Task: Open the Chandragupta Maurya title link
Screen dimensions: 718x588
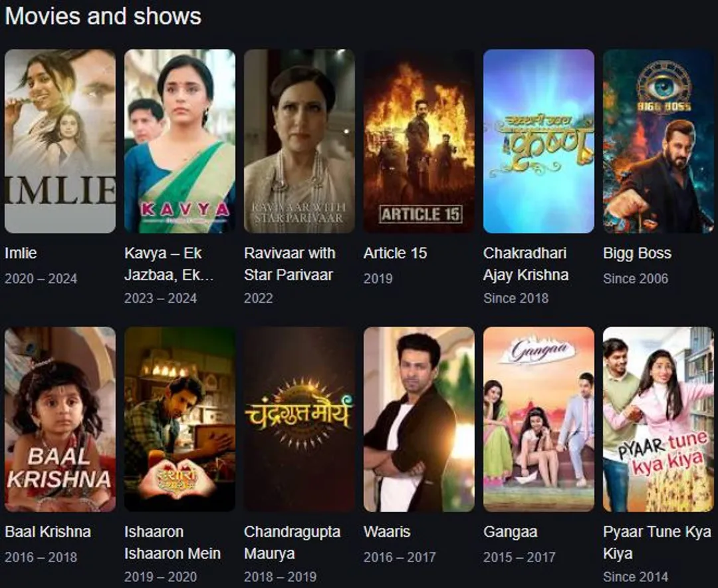Action: pyautogui.click(x=292, y=543)
